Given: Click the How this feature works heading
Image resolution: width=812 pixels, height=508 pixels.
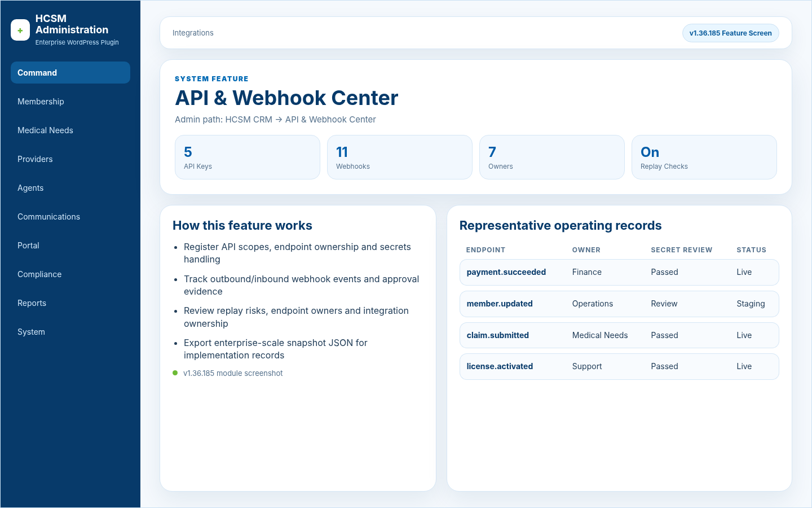Looking at the screenshot, I should coord(242,226).
